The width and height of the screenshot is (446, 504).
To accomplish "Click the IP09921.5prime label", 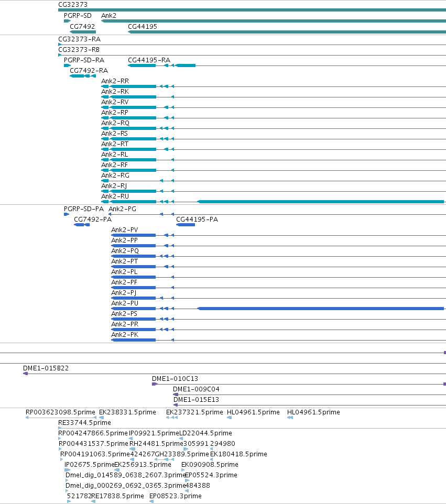I will 154,433.
